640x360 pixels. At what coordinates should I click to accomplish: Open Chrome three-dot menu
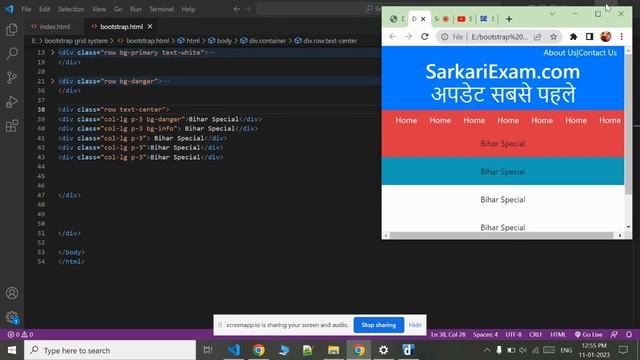click(x=621, y=37)
